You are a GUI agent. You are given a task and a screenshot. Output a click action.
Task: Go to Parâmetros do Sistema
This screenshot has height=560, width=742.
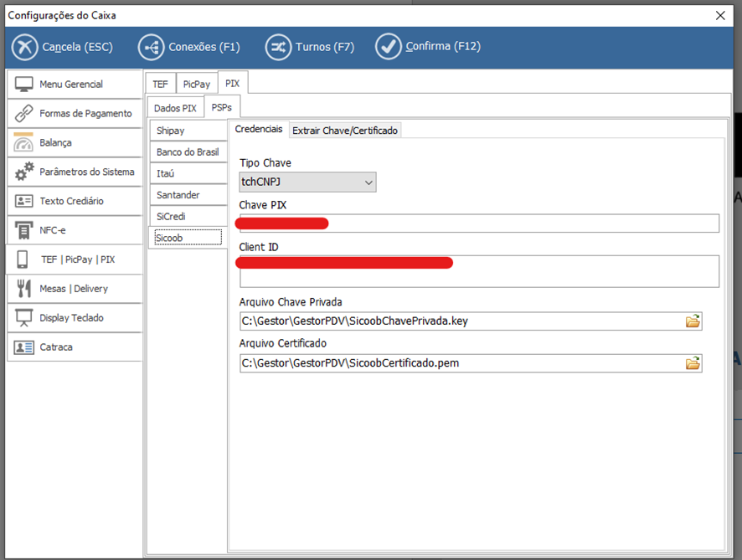coord(74,172)
